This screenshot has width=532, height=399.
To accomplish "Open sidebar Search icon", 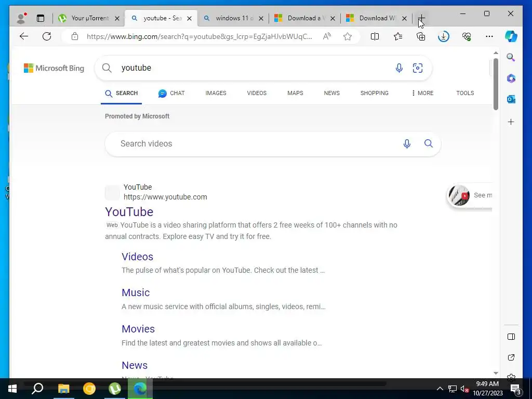I will point(511,57).
